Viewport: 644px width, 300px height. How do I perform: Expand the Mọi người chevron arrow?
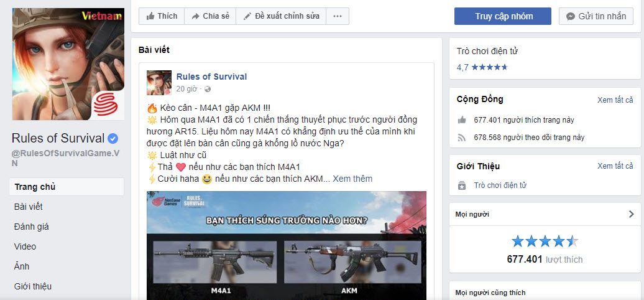pos(632,214)
